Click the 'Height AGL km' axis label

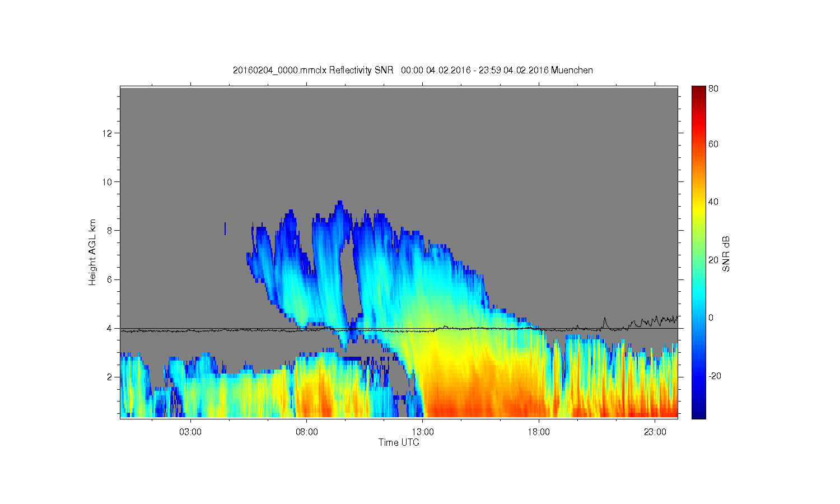pos(92,252)
